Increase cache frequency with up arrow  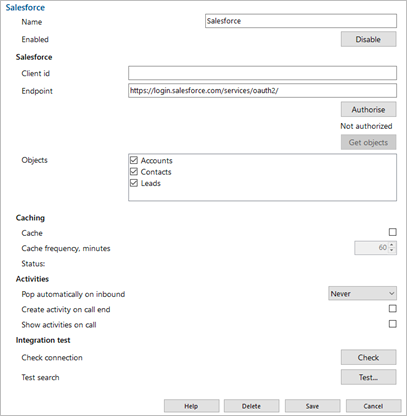[x=392, y=245]
